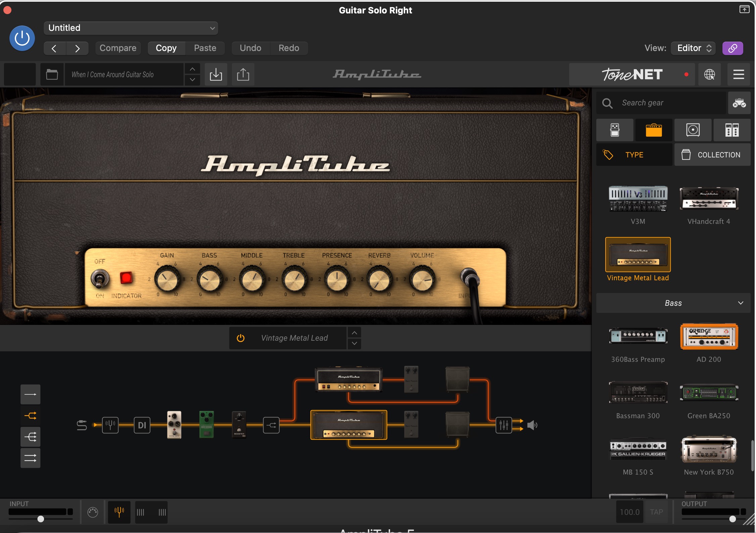
Task: Flip the amp OFF/ON toggle switch
Action: [x=100, y=279]
